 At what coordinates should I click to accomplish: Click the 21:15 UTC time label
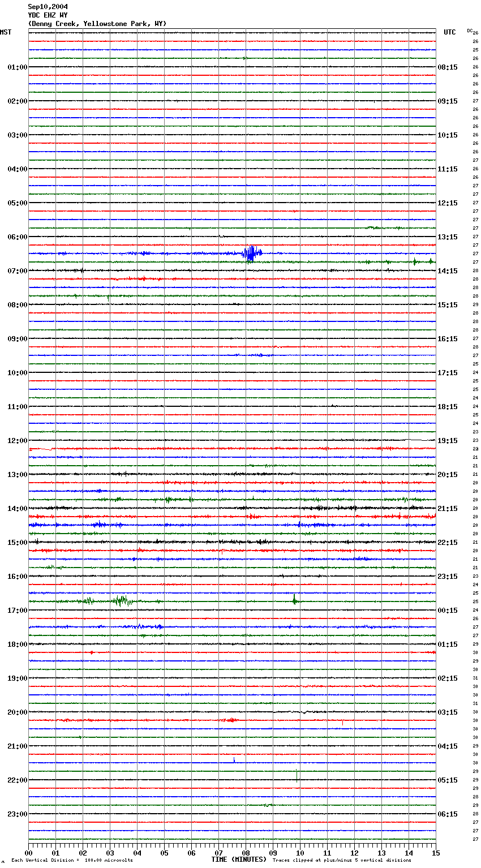coord(448,509)
